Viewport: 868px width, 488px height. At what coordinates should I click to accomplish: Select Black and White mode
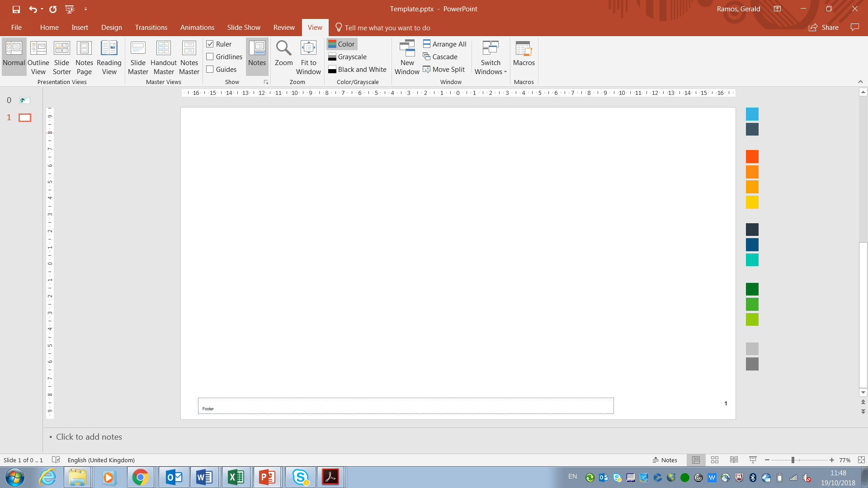pos(357,69)
